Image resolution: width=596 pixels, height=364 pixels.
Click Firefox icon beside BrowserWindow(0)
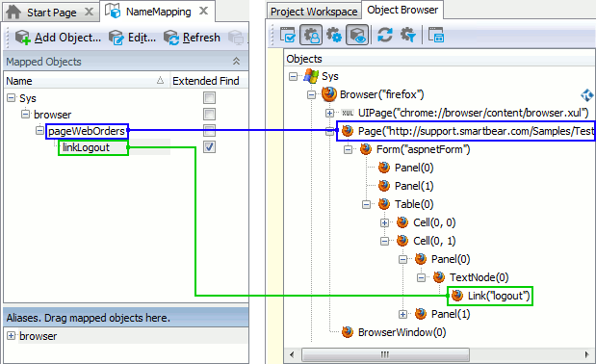(348, 331)
